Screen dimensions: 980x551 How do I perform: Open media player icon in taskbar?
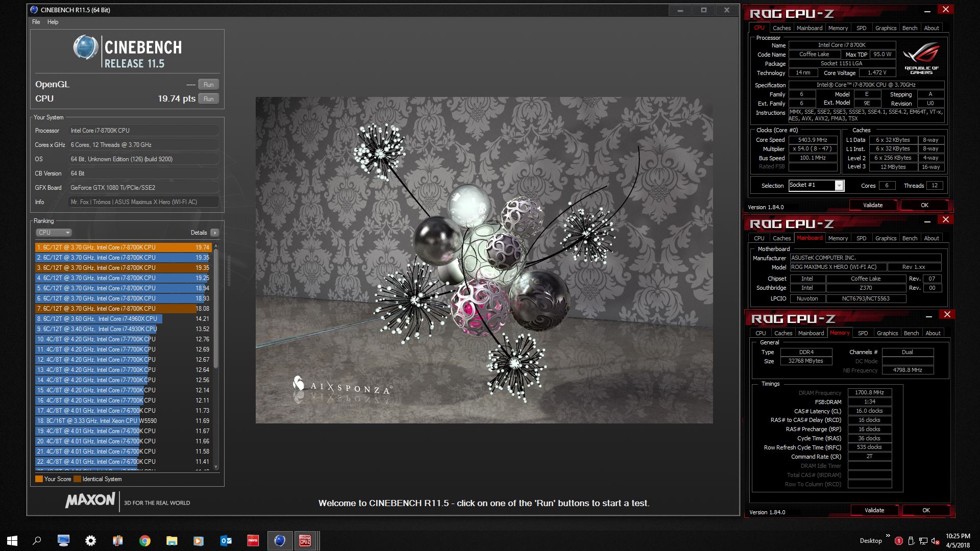coord(199,540)
